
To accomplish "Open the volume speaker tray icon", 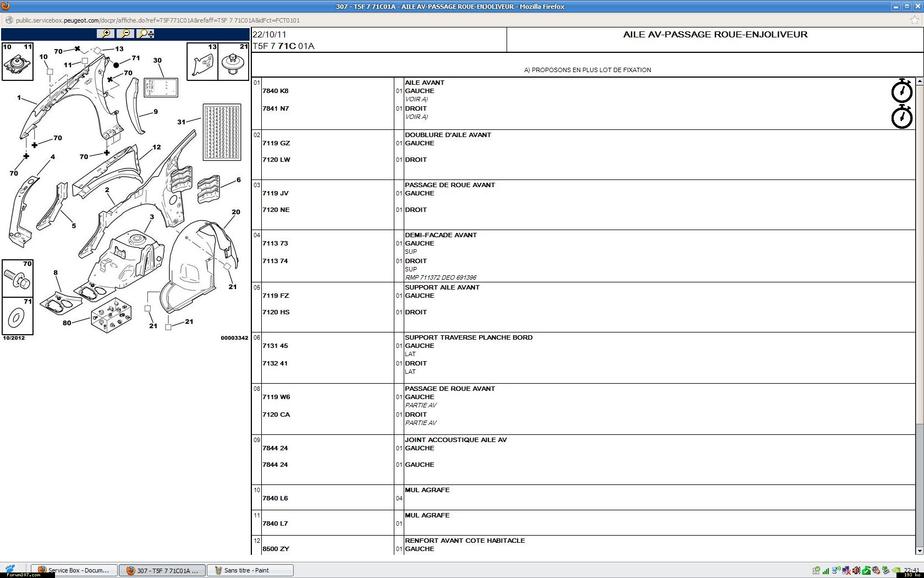I will [x=856, y=570].
